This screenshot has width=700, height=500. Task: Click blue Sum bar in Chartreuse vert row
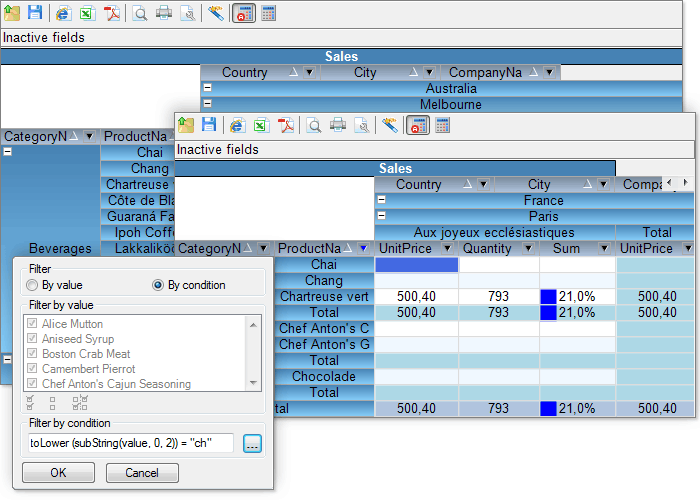coord(548,296)
